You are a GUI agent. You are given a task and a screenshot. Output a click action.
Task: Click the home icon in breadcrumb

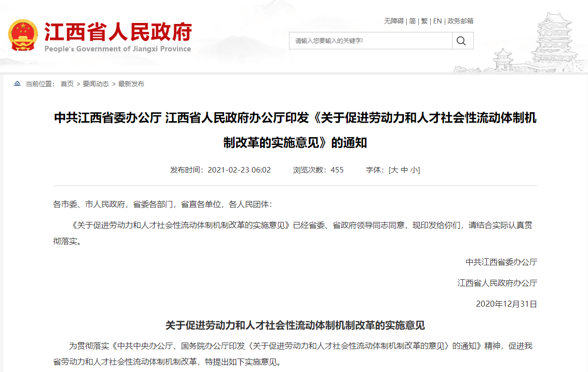(17, 84)
